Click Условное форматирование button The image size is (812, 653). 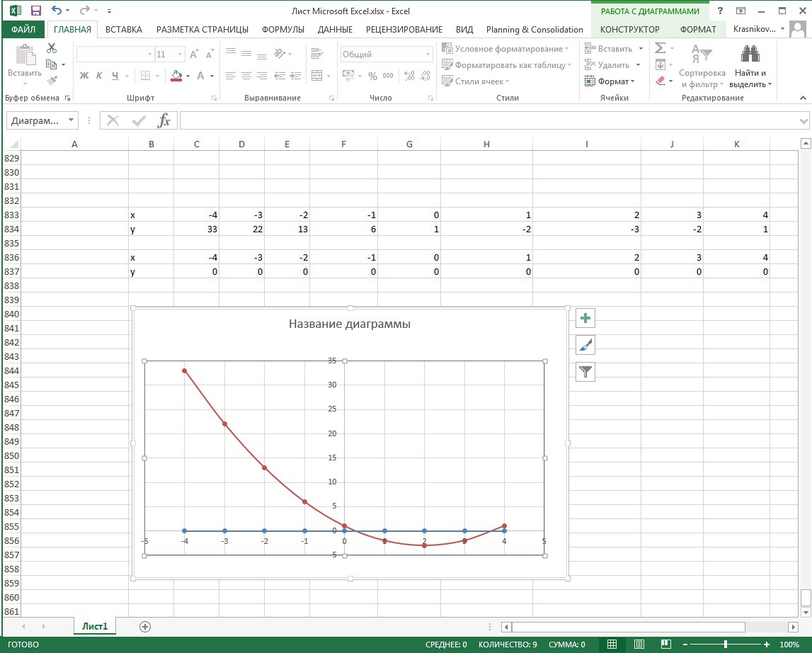505,49
